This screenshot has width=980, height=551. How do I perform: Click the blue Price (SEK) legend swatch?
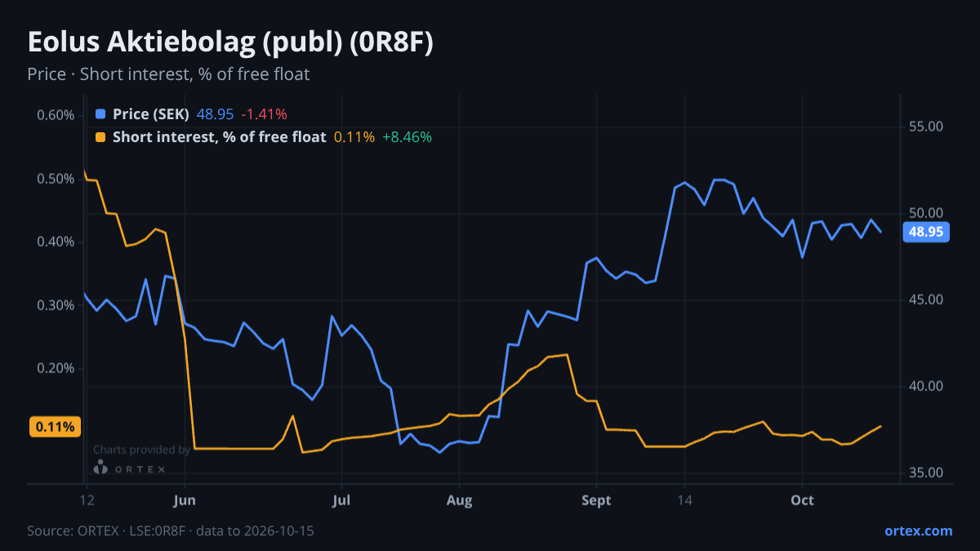(100, 114)
